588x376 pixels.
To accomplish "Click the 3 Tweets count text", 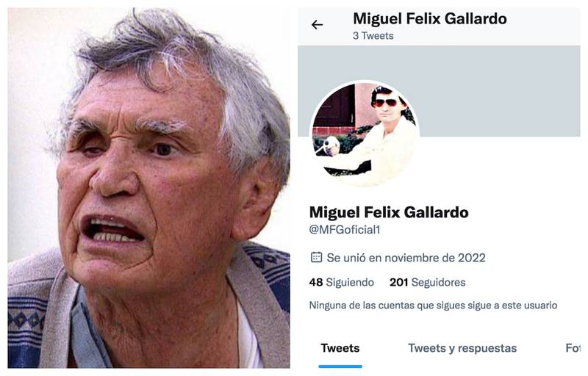I will [x=373, y=36].
